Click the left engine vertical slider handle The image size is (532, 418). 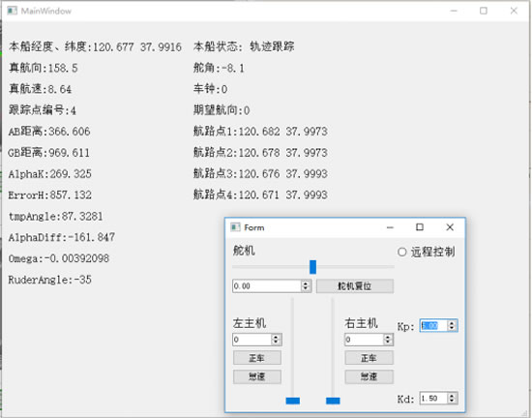coord(293,401)
